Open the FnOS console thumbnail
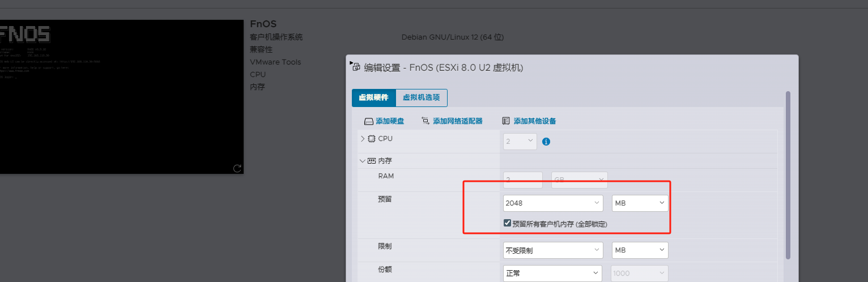 [x=121, y=97]
